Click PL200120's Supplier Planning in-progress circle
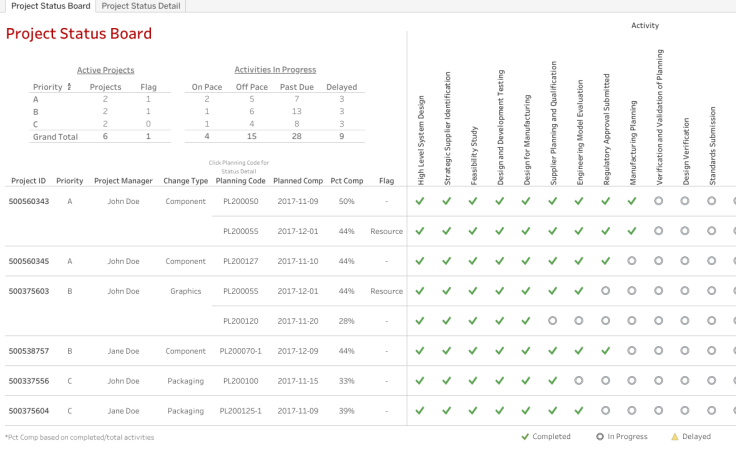 tap(553, 321)
